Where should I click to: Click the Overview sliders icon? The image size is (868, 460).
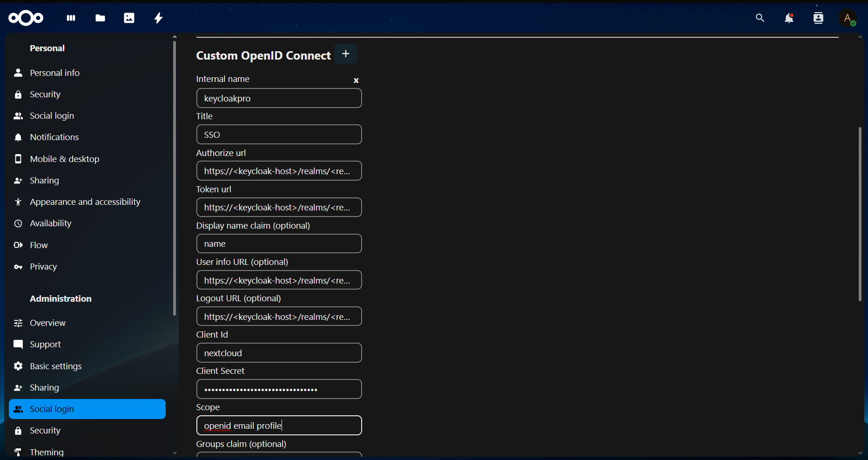tap(18, 323)
